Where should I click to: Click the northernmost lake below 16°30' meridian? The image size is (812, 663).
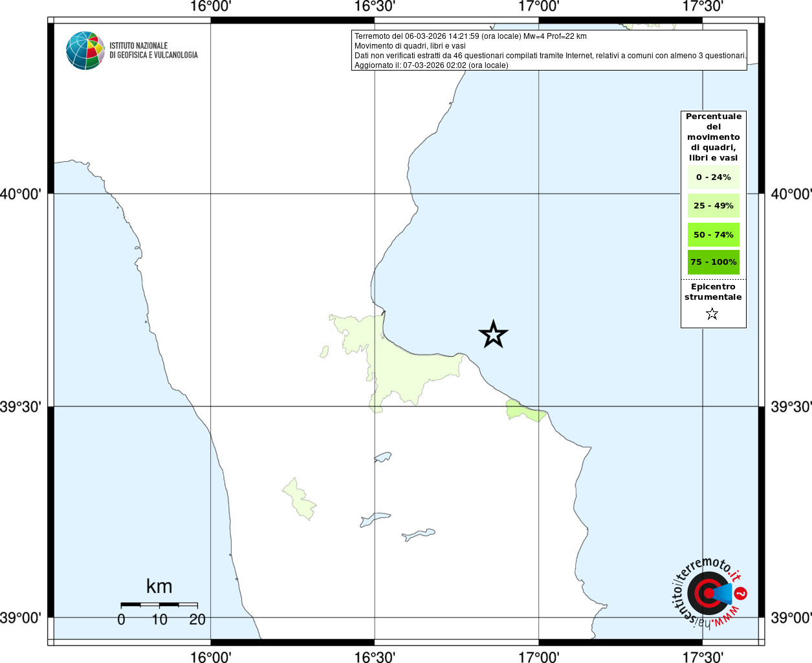382,457
